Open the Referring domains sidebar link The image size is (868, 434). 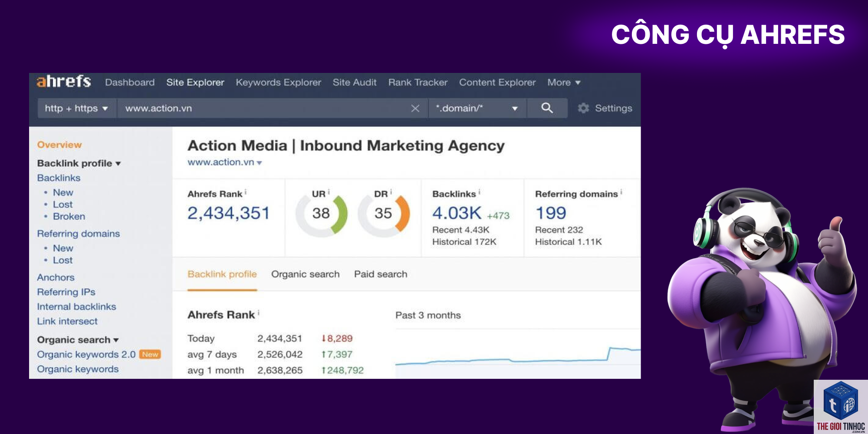[x=79, y=233]
